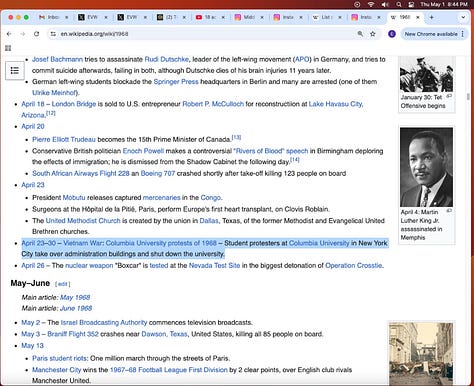The height and width of the screenshot is (386, 474).
Task: Open the South African Airways Flight 228 link
Action: pos(81,173)
